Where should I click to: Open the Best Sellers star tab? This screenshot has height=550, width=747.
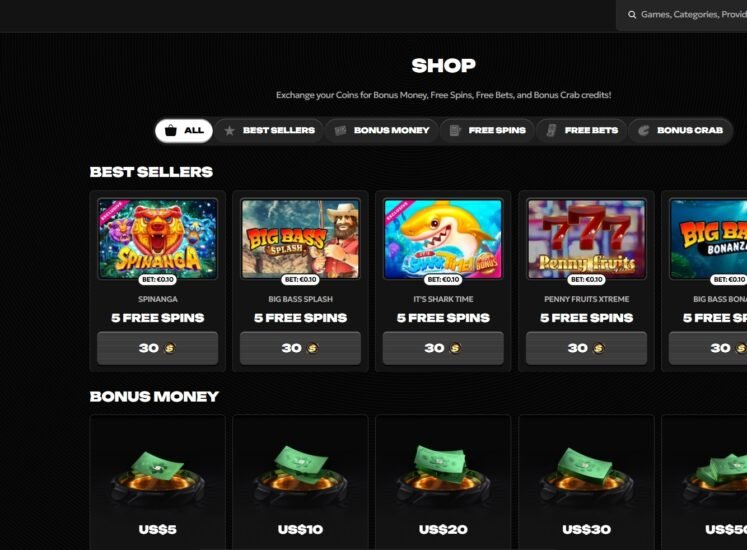[269, 131]
